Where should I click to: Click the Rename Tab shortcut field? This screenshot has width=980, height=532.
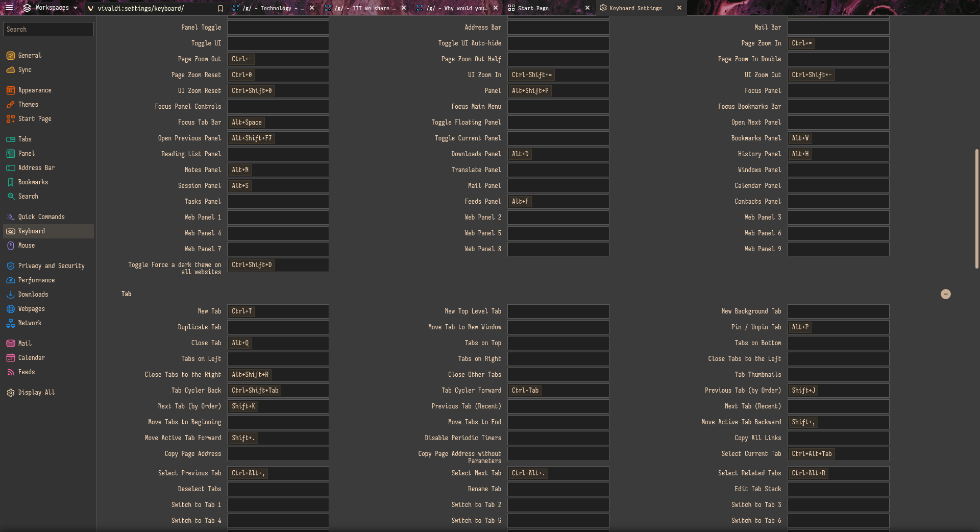pyautogui.click(x=558, y=489)
